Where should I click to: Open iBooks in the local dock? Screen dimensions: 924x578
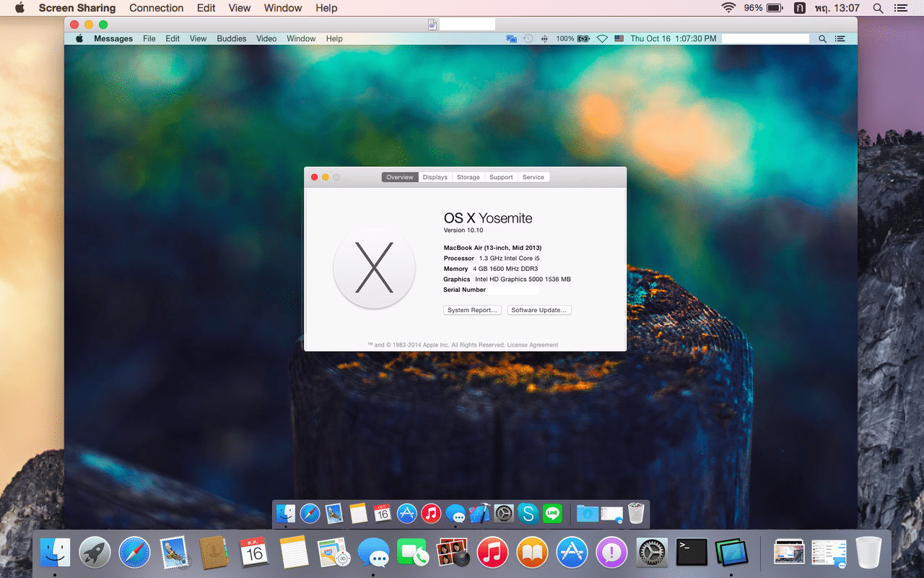tap(533, 553)
